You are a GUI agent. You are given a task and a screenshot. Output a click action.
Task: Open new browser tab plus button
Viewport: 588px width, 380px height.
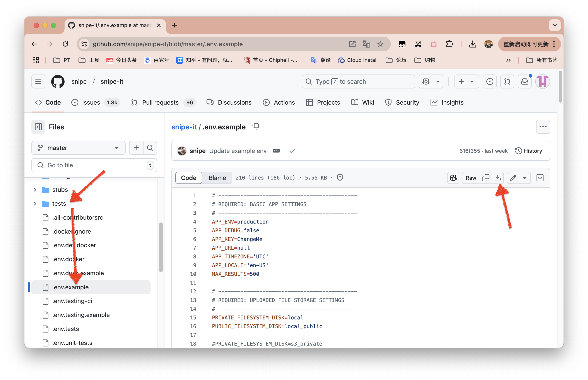pos(174,25)
